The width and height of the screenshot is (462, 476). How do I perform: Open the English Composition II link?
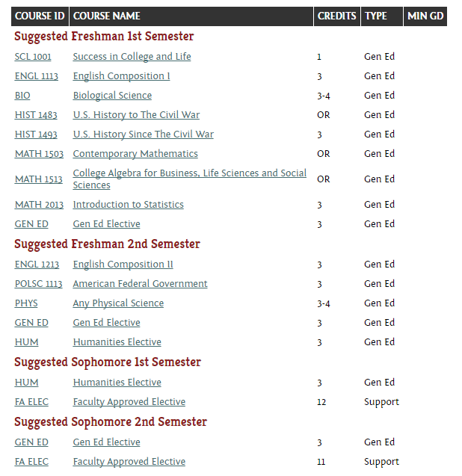click(123, 265)
